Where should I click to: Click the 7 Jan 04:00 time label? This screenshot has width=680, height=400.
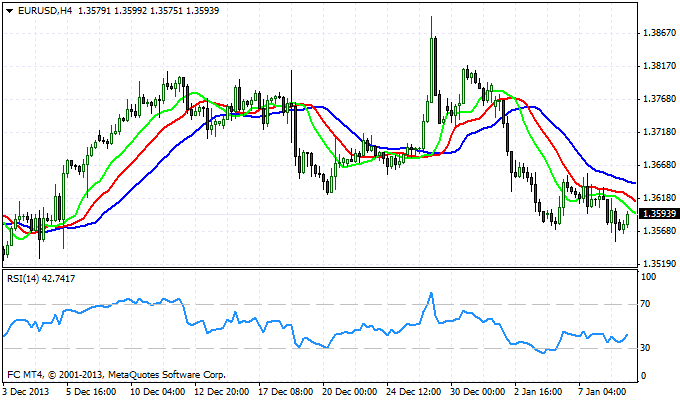(x=602, y=392)
